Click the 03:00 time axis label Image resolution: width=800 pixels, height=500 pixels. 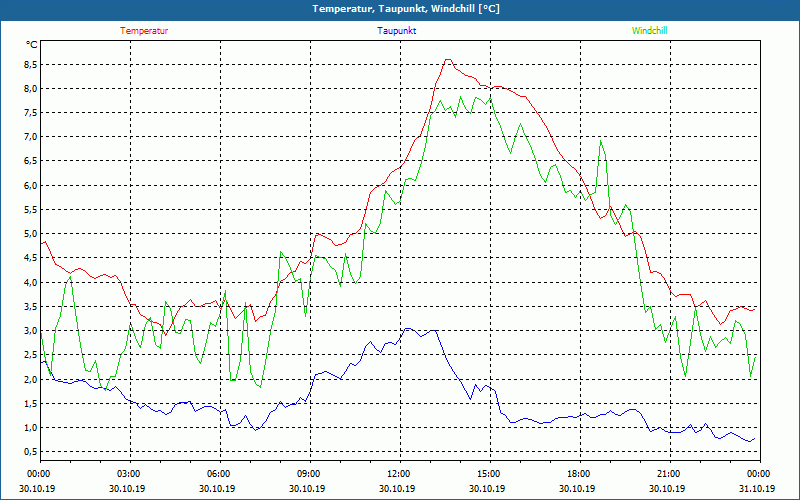(x=129, y=474)
